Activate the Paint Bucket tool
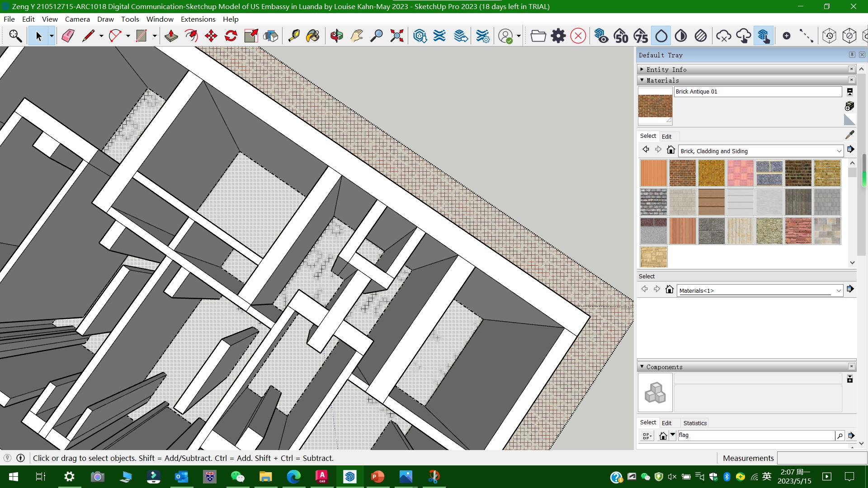Image resolution: width=868 pixels, height=488 pixels. [312, 36]
